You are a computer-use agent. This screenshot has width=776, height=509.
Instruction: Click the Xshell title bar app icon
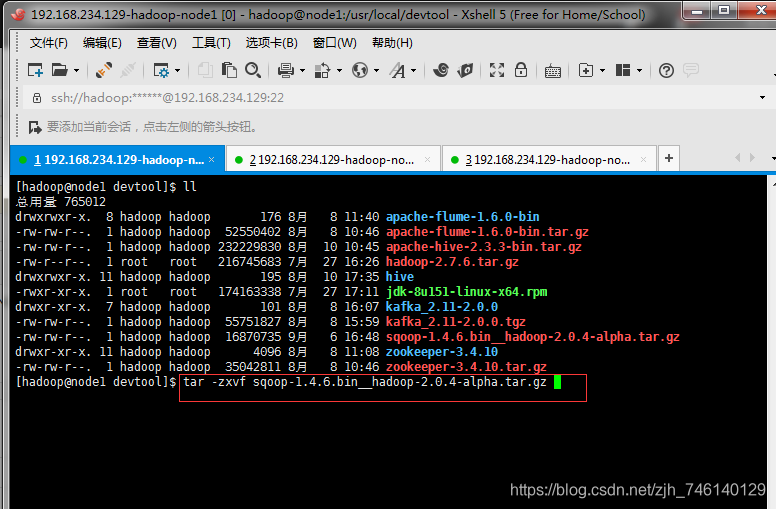tap(18, 14)
